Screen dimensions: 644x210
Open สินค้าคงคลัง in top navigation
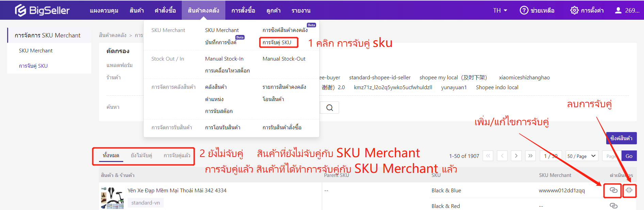(203, 11)
